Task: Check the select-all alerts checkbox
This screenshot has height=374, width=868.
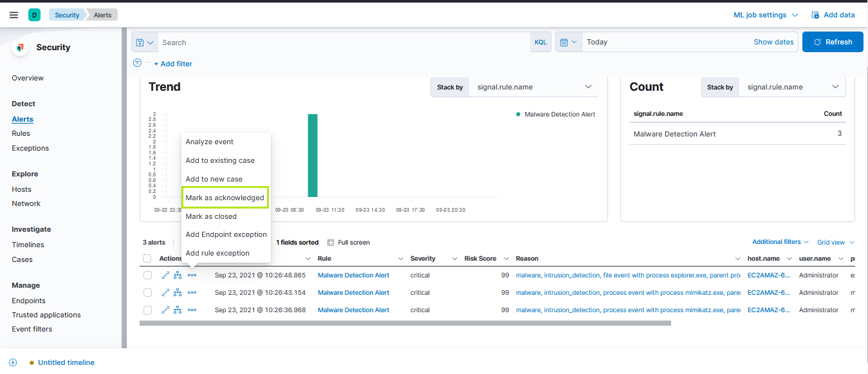Action: click(x=147, y=258)
